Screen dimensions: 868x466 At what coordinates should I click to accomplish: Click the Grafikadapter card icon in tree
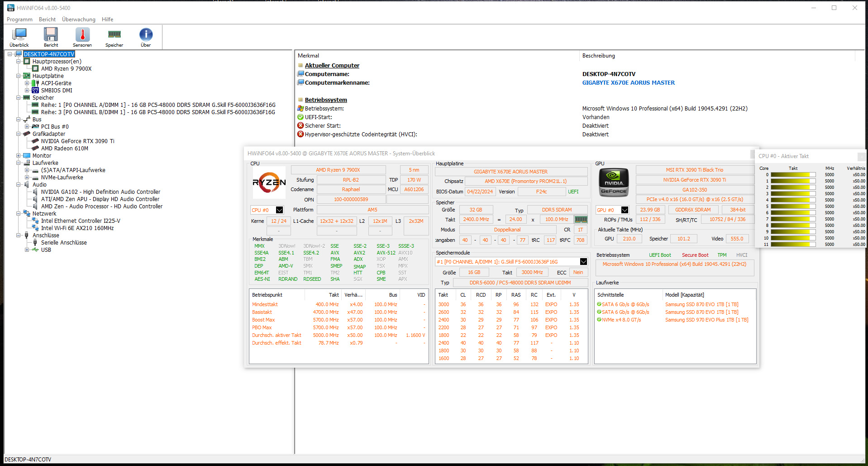27,134
